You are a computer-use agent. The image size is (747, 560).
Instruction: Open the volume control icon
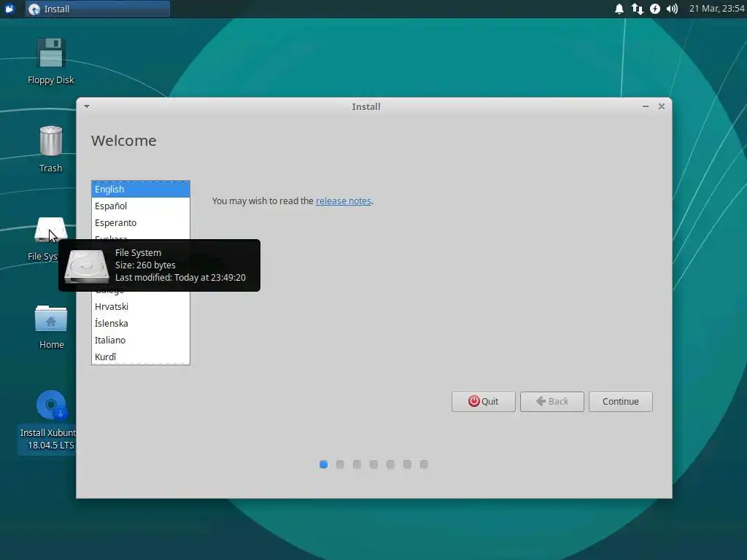(672, 9)
